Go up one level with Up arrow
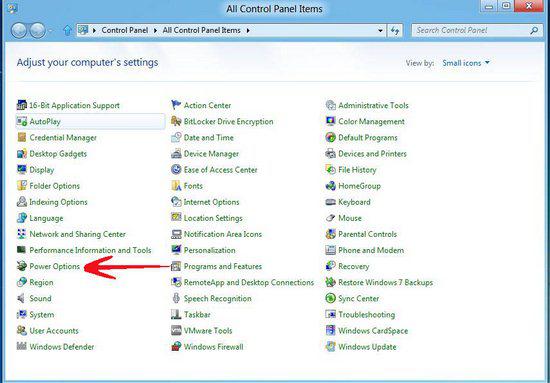Image resolution: width=550 pixels, height=383 pixels. pyautogui.click(x=67, y=31)
